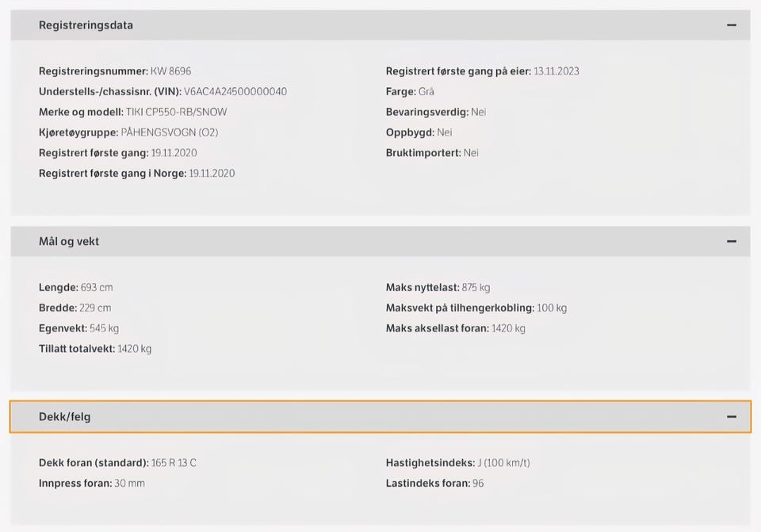Screen dimensions: 761x532
Task: Click the VIN value V6AC4A24500000040
Action: click(x=235, y=92)
